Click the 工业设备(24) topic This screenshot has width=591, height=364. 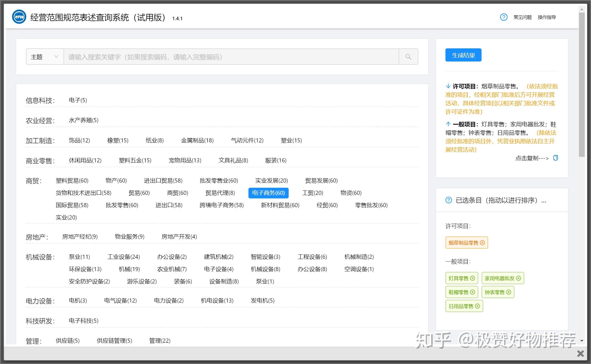124,257
